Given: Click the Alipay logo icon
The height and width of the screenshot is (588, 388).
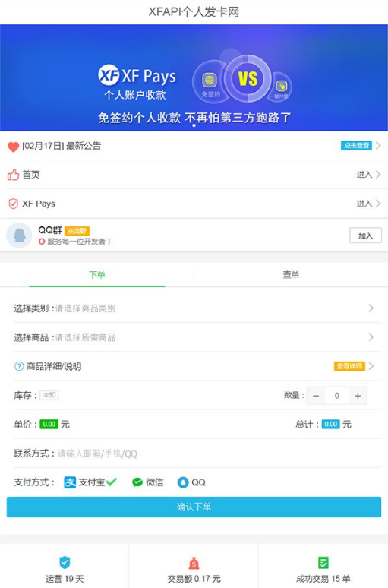Looking at the screenshot, I should (70, 482).
